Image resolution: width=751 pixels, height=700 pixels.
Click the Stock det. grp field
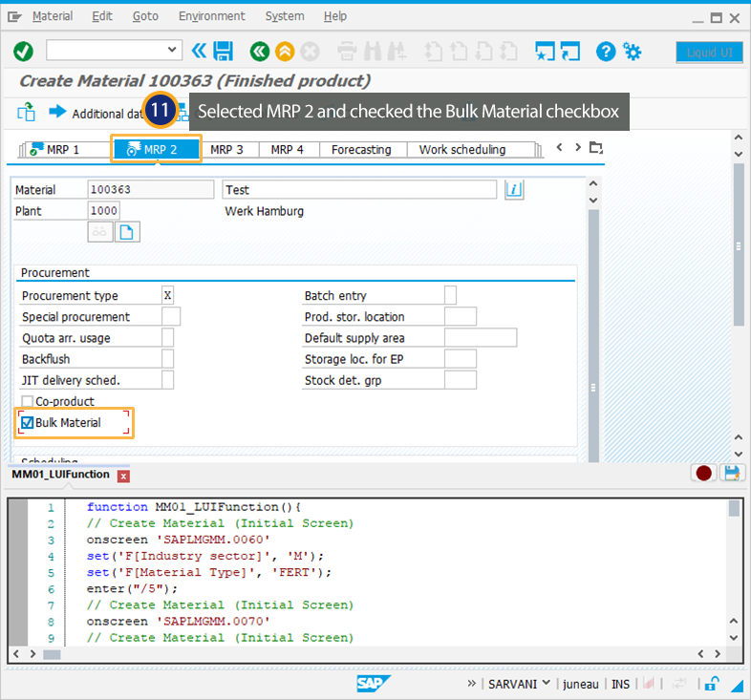(461, 380)
